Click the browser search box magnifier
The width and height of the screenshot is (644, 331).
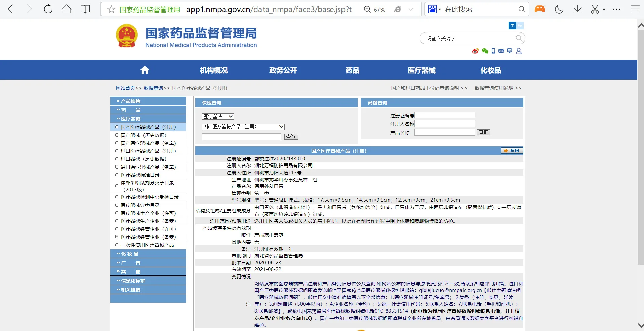point(521,9)
